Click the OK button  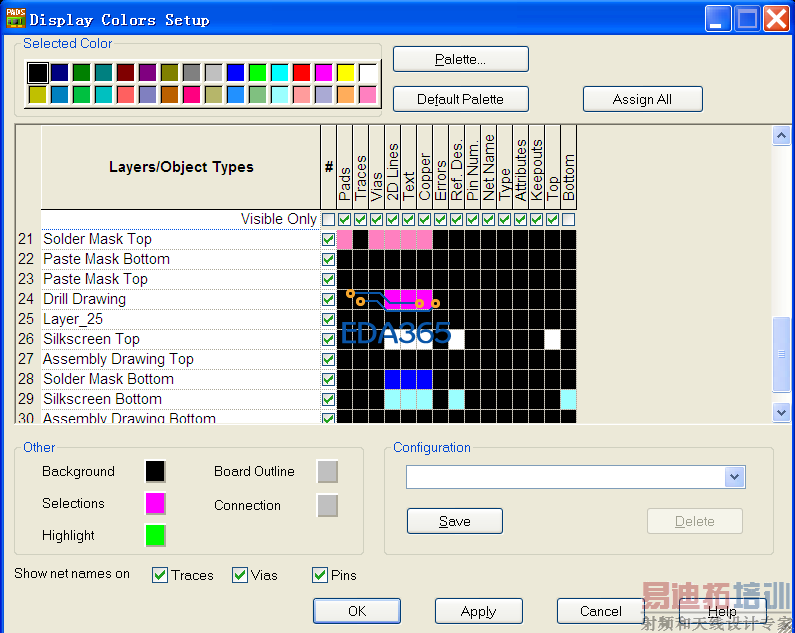tap(357, 611)
